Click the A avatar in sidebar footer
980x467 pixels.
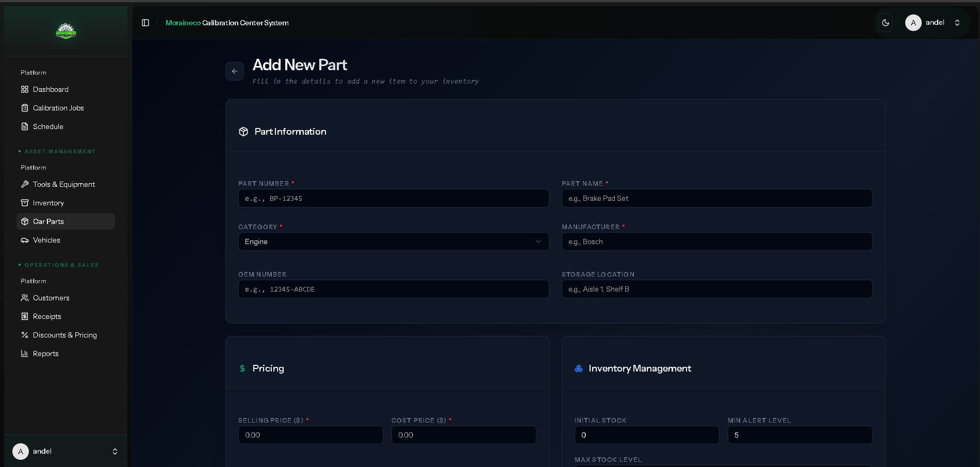[21, 452]
